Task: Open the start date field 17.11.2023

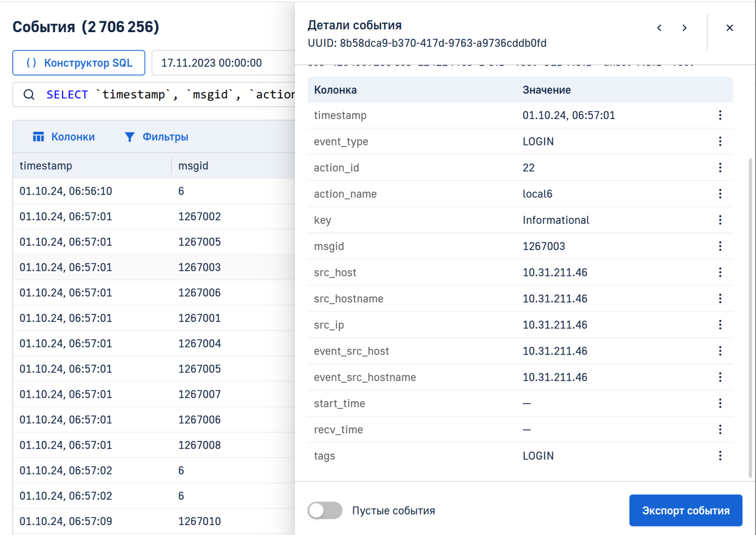Action: pos(222,63)
